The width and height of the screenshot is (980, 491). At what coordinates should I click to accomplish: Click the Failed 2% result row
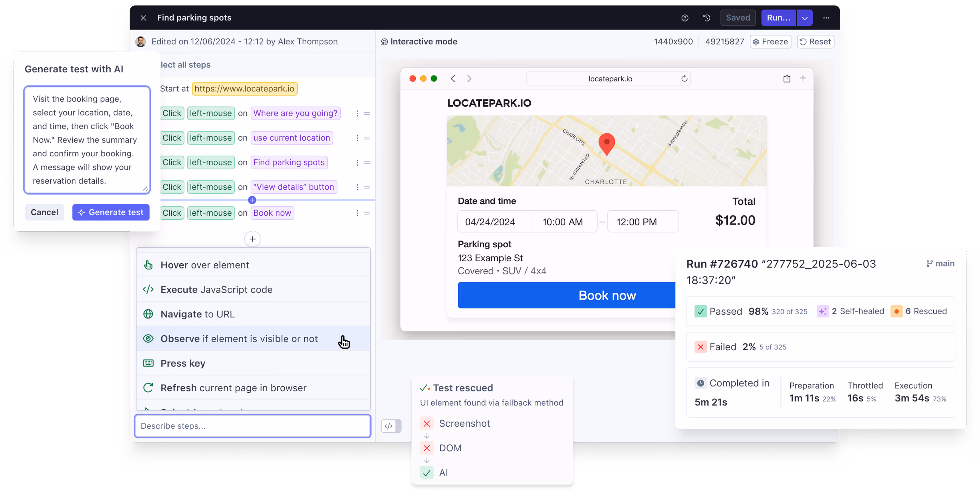pos(821,347)
